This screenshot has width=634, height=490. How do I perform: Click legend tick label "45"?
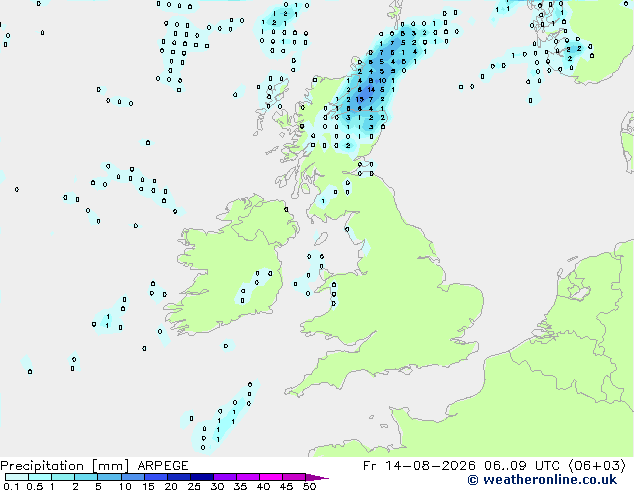pos(287,486)
